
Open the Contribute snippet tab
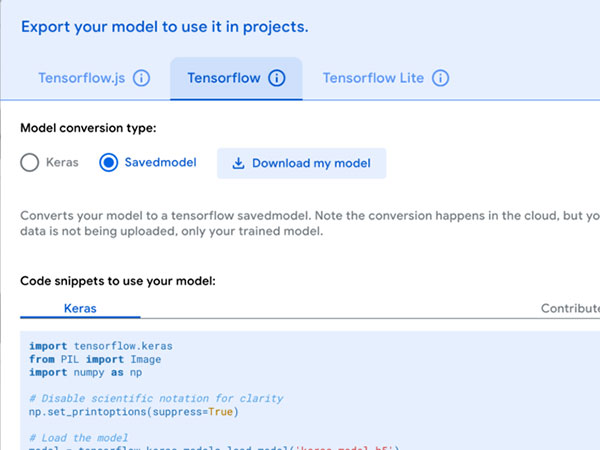[x=568, y=308]
